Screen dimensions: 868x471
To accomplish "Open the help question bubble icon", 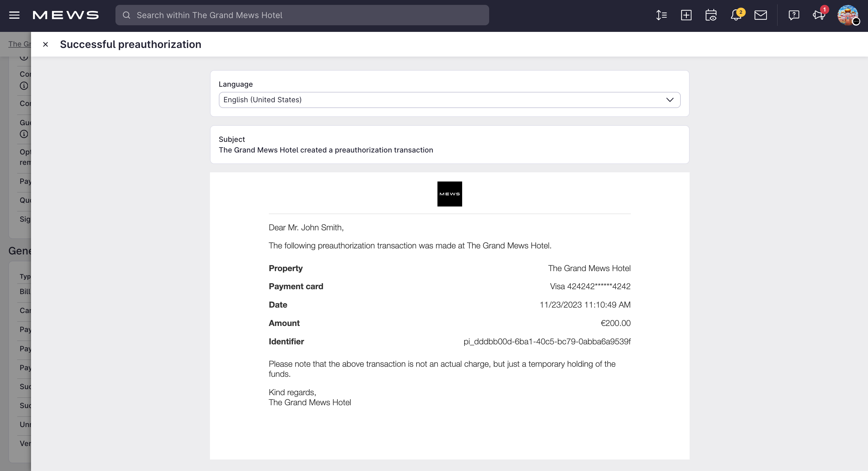I will pos(794,15).
